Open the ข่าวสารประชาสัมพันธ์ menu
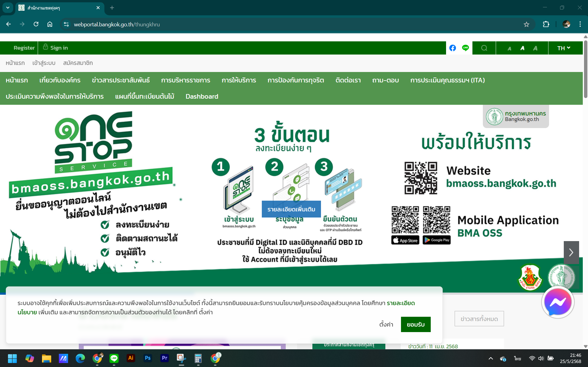Image resolution: width=588 pixels, height=367 pixels. (121, 80)
